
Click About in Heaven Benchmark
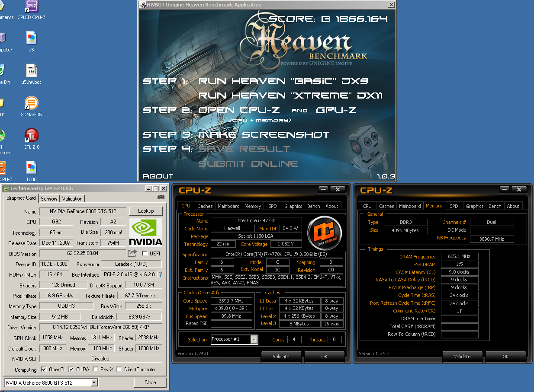coord(158,176)
